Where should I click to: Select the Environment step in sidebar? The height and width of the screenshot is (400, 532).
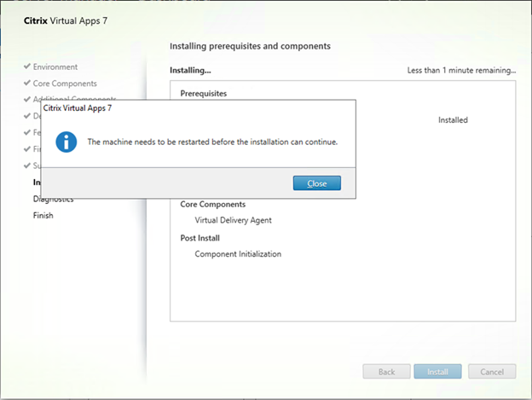(x=55, y=67)
